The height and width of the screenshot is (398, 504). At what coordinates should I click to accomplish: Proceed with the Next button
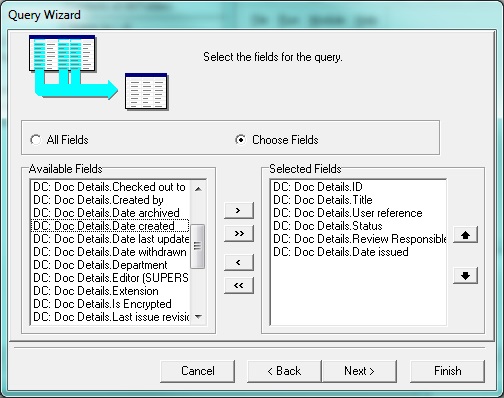point(359,371)
